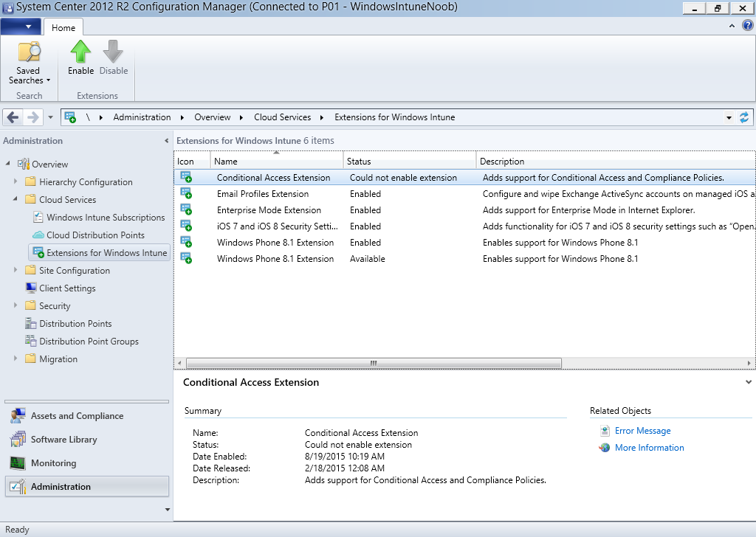This screenshot has width=756, height=537.
Task: Click Administration in the breadcrumb path
Action: click(142, 117)
